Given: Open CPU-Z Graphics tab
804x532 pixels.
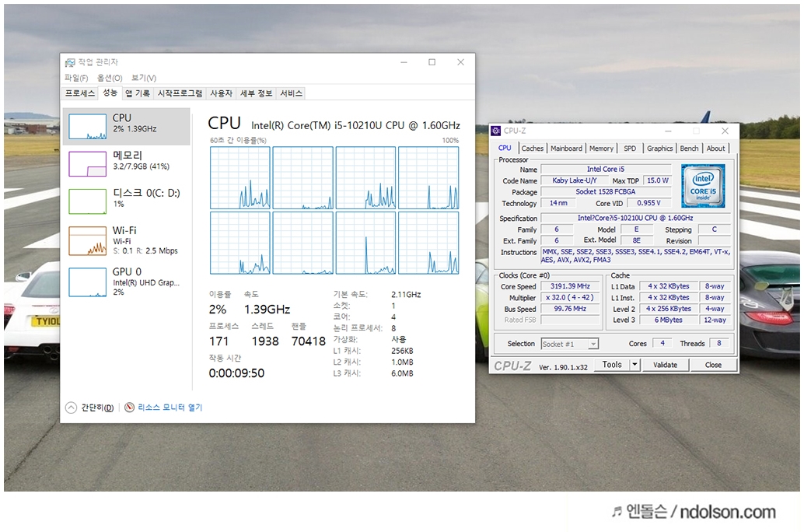Looking at the screenshot, I should (x=659, y=149).
